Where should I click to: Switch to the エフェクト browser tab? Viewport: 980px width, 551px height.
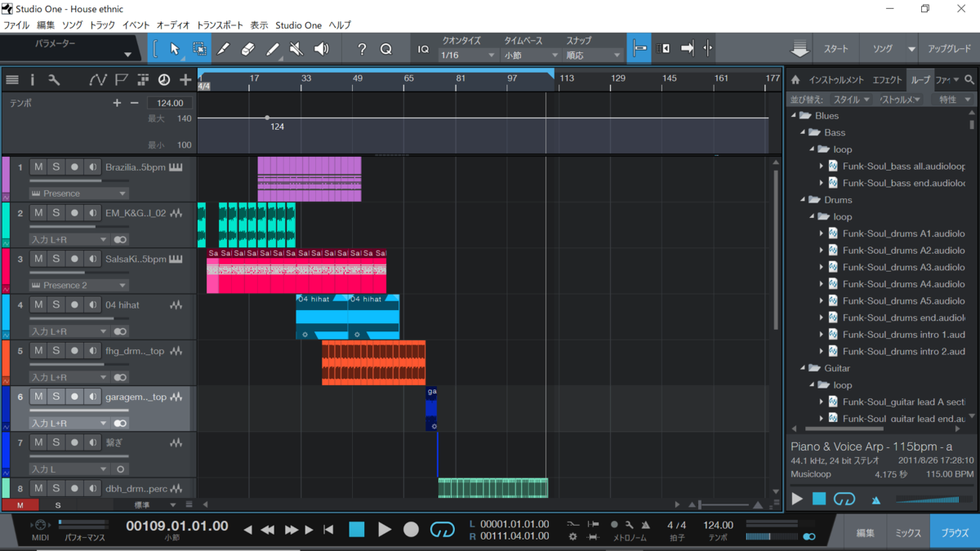888,80
